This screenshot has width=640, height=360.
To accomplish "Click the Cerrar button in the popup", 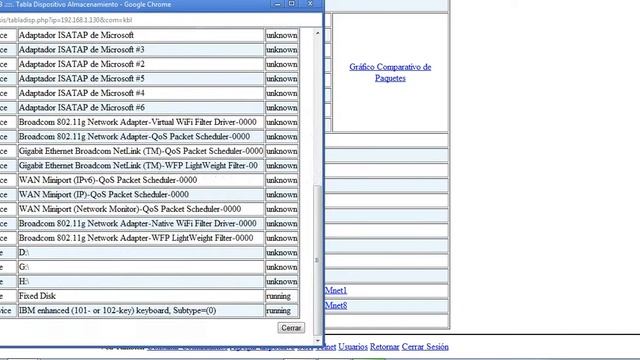I will 291,328.
